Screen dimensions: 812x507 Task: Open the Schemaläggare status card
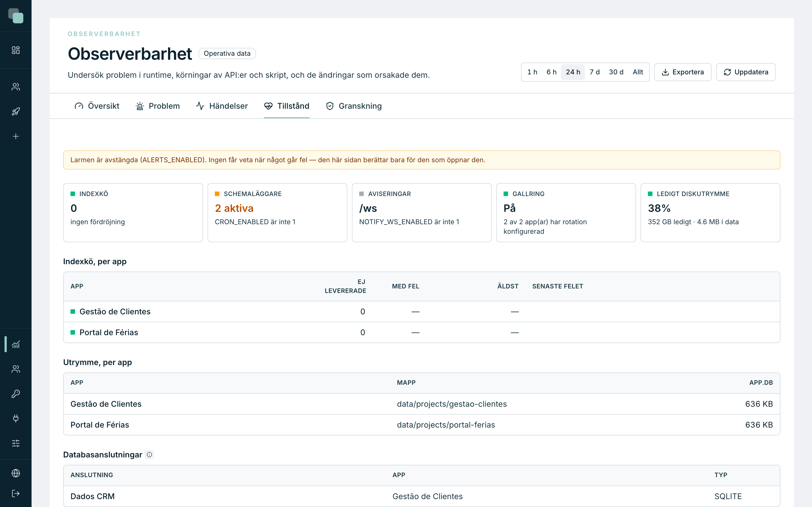point(277,213)
